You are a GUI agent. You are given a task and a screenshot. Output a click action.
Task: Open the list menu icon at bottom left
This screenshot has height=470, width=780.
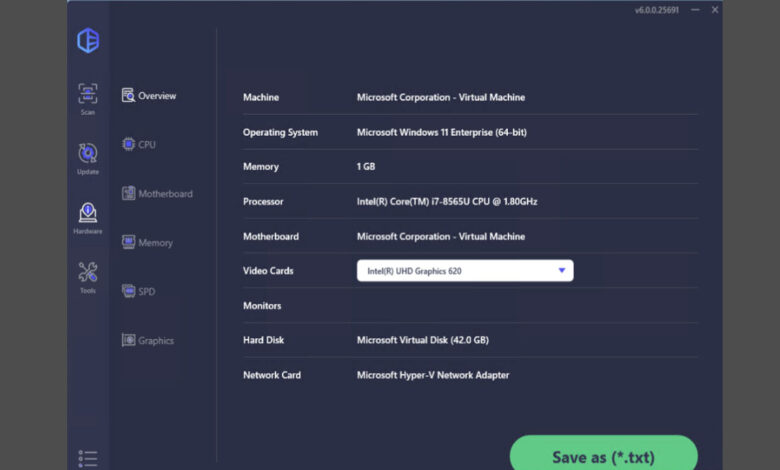(x=88, y=459)
